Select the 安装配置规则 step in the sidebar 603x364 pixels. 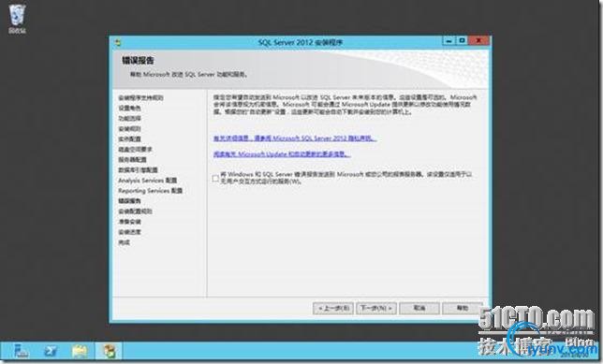click(135, 211)
